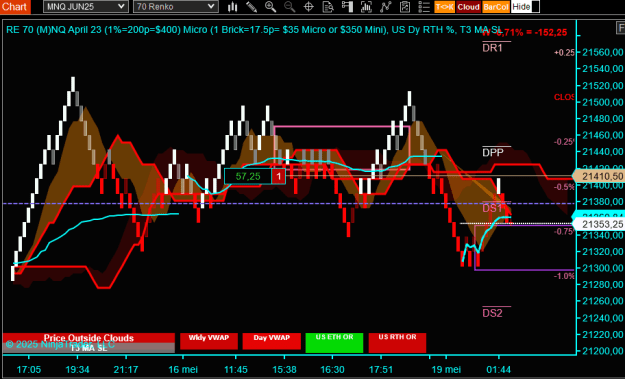Click the Price Outside Clouds status button
This screenshot has width=625, height=379.
pos(88,338)
